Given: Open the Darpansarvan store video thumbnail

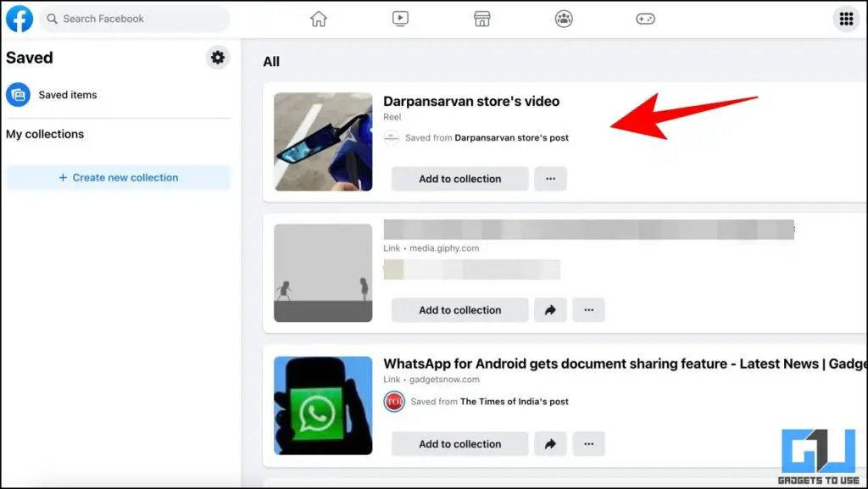Looking at the screenshot, I should [322, 141].
